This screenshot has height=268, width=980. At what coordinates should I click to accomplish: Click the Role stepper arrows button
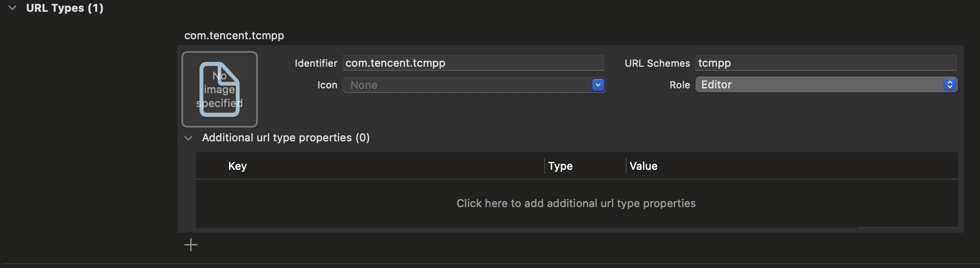[x=950, y=85]
